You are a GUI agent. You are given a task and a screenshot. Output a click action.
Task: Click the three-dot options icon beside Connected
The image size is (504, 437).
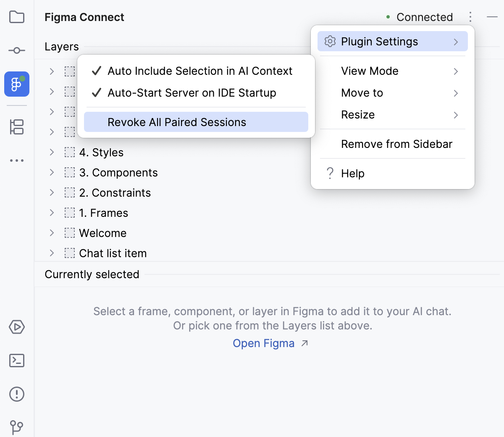coord(470,17)
